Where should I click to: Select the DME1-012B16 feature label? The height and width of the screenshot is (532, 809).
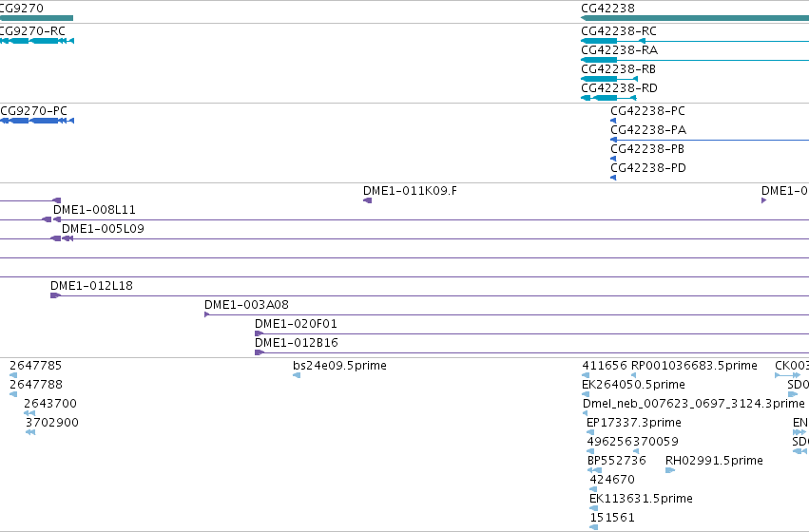tap(297, 343)
